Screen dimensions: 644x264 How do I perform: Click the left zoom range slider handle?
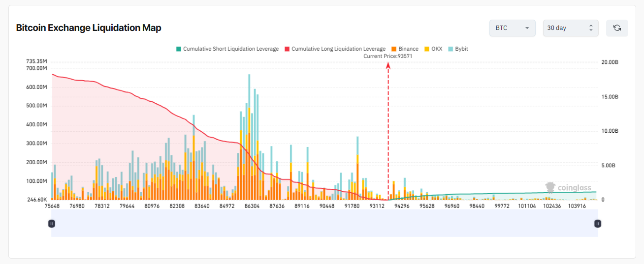click(x=52, y=223)
